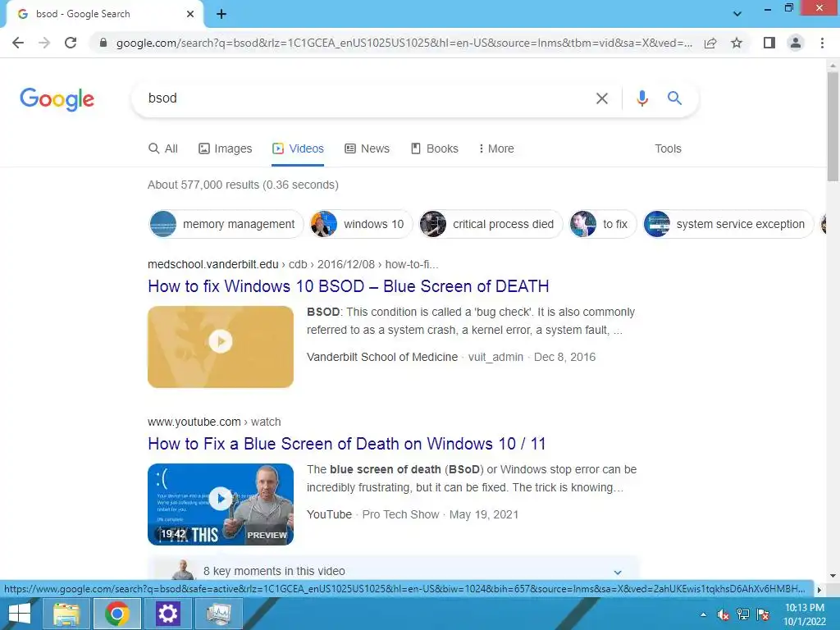
Task: Switch to the Images tab
Action: coord(225,148)
